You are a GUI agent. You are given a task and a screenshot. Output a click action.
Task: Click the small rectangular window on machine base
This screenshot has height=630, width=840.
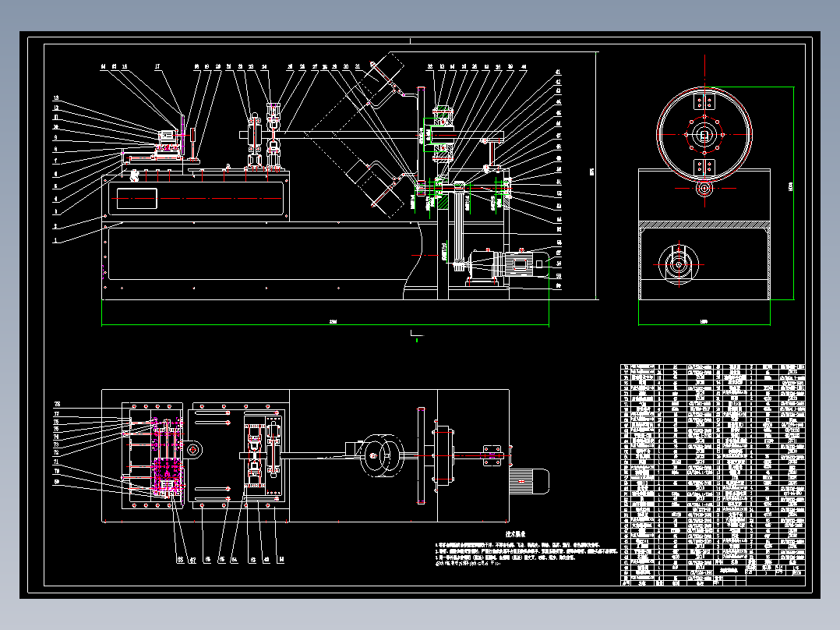click(136, 198)
